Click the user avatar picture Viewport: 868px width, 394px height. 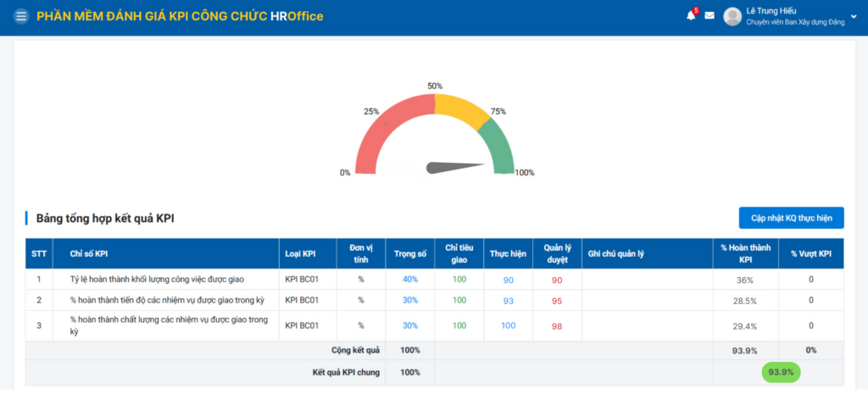tap(732, 17)
